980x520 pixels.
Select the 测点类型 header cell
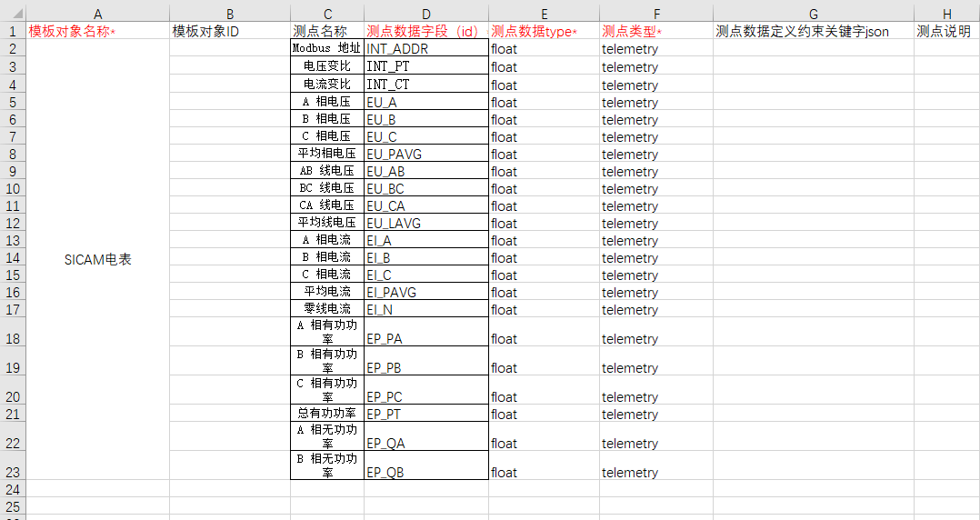(x=655, y=32)
